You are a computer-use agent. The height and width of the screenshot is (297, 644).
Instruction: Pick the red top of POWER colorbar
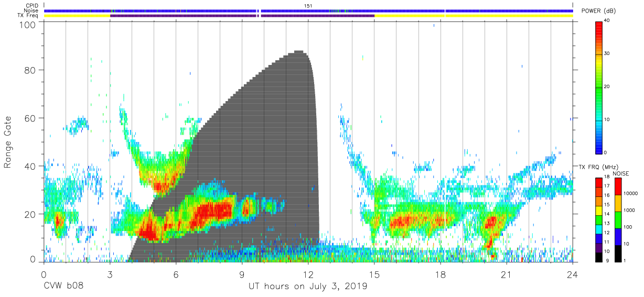(x=598, y=30)
